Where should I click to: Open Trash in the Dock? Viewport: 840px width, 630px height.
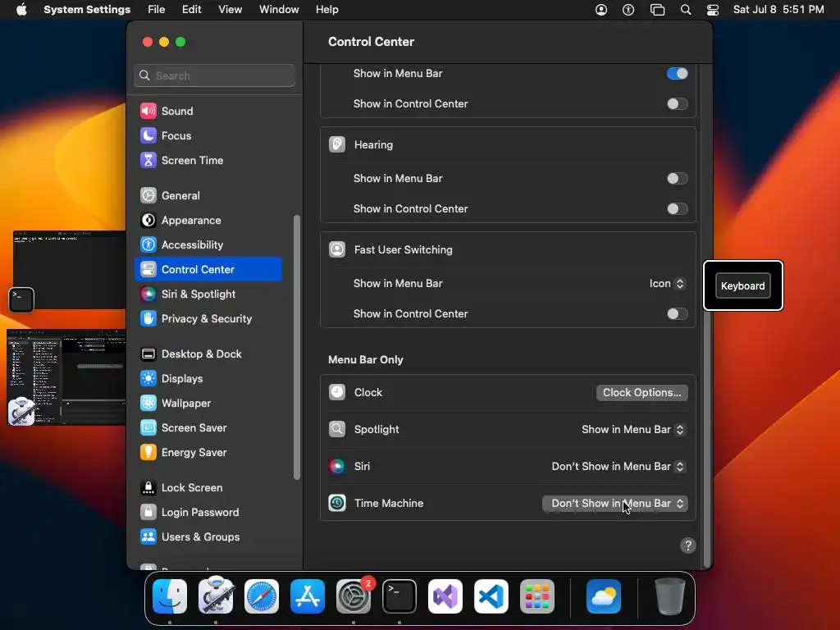point(670,596)
